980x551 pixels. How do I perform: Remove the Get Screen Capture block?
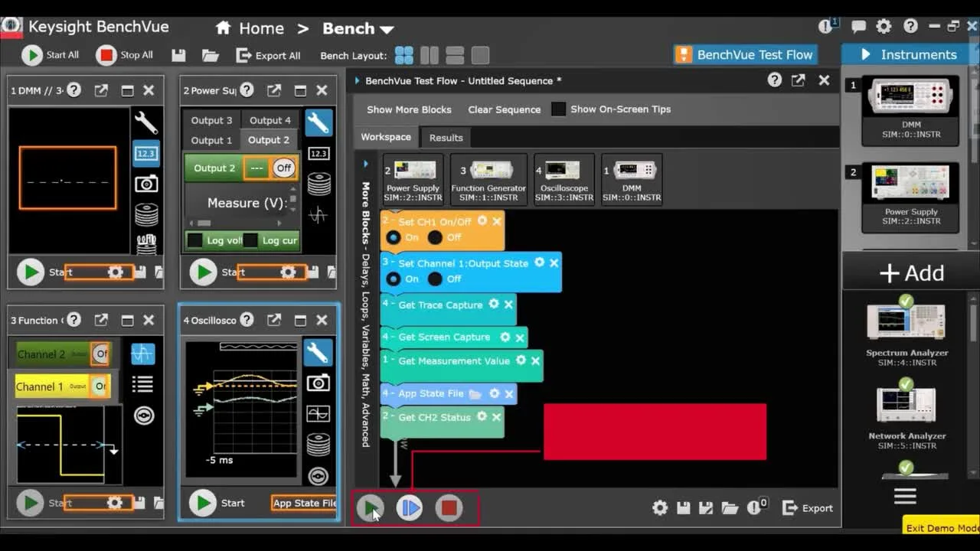(x=520, y=337)
